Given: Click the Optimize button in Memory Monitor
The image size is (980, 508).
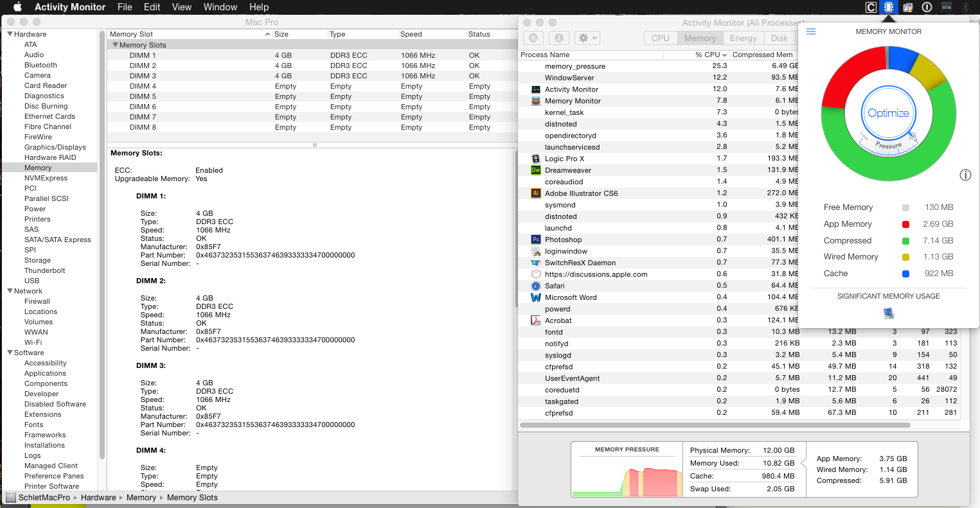Looking at the screenshot, I should pyautogui.click(x=889, y=113).
